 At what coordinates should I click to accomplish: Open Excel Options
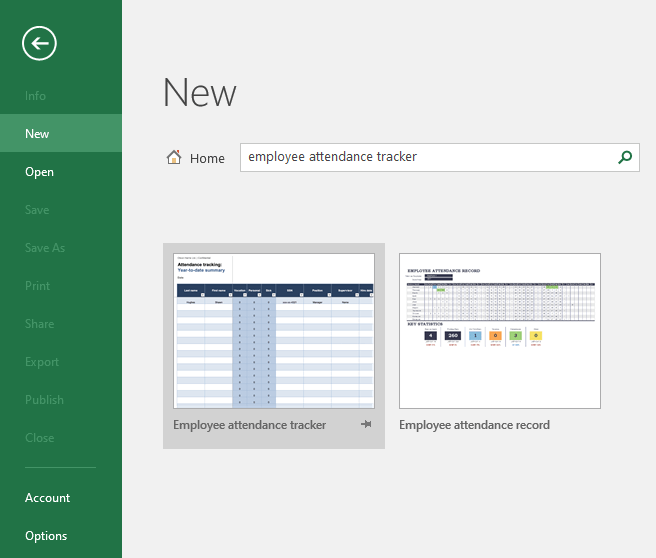(x=61, y=536)
